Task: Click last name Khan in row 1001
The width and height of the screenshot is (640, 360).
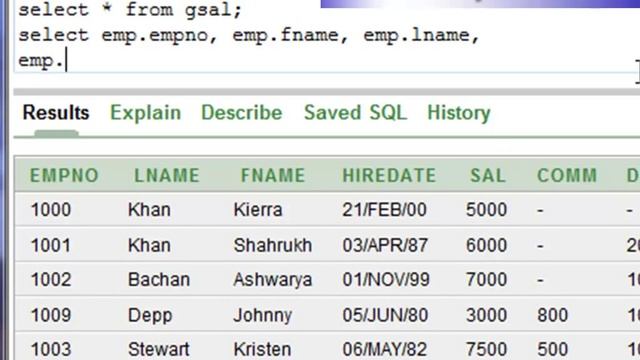Action: [149, 245]
